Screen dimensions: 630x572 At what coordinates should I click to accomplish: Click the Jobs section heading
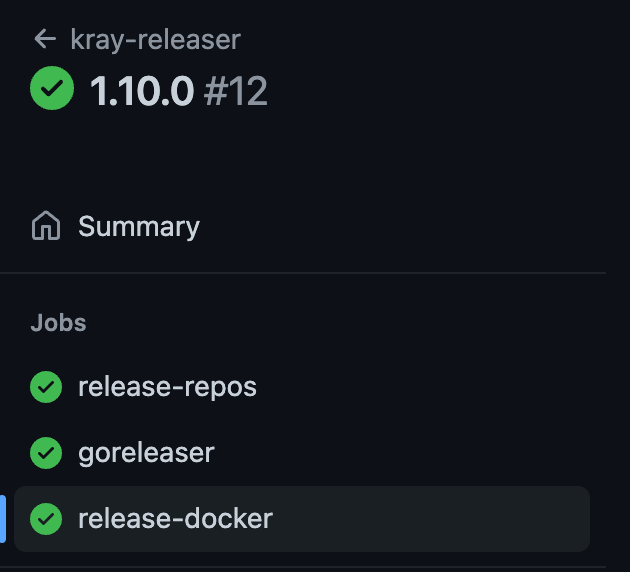[59, 323]
